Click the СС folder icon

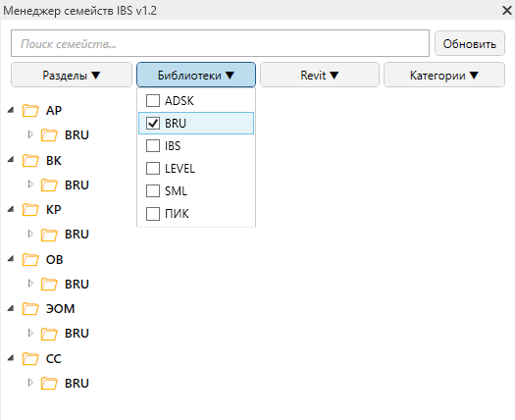pyautogui.click(x=30, y=359)
